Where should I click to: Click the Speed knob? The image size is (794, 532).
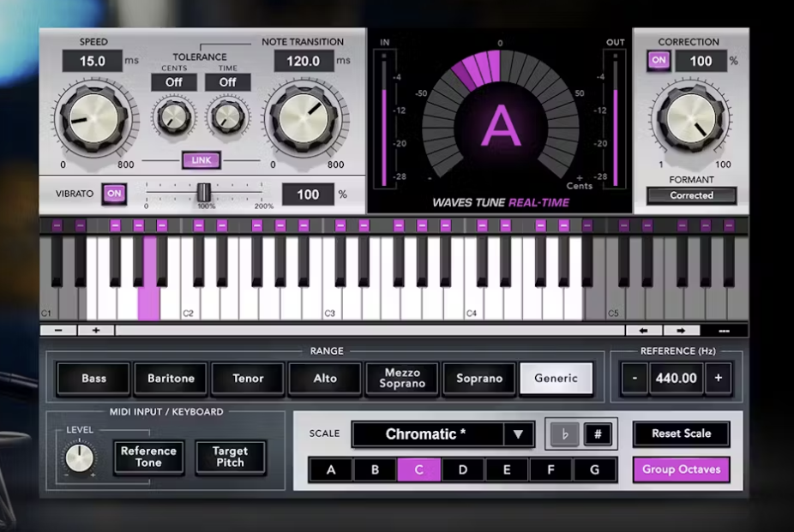pos(94,118)
